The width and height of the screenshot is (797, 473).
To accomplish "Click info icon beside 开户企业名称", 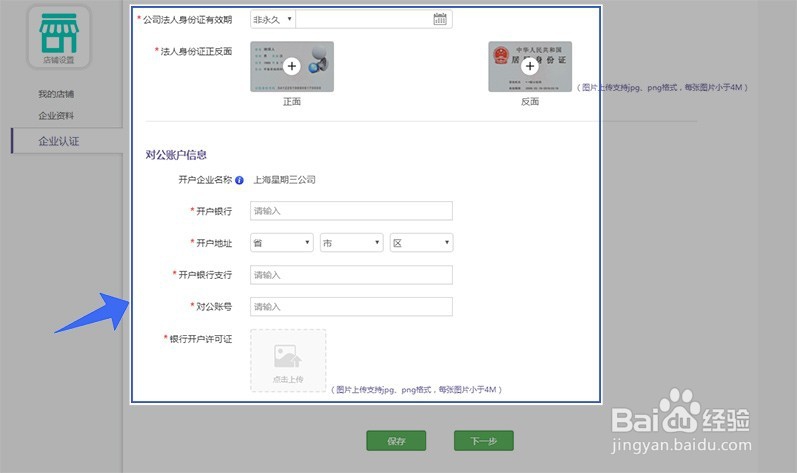I will click(x=239, y=180).
